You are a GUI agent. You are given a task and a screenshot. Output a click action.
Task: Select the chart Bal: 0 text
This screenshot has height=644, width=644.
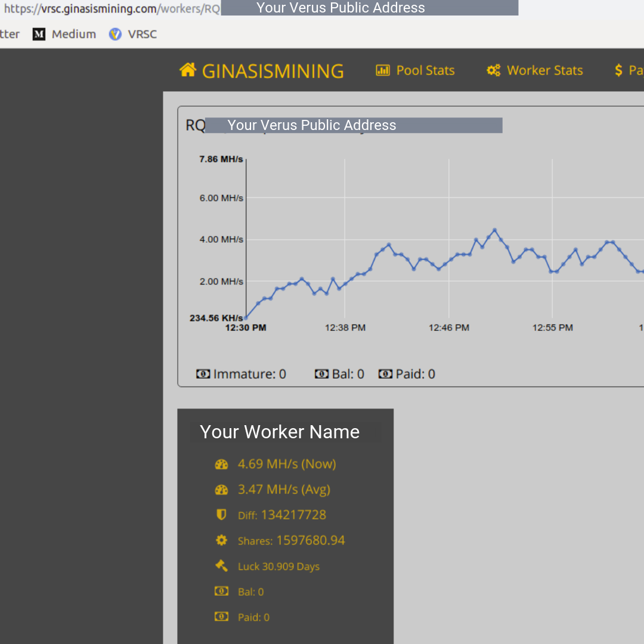pyautogui.click(x=348, y=374)
